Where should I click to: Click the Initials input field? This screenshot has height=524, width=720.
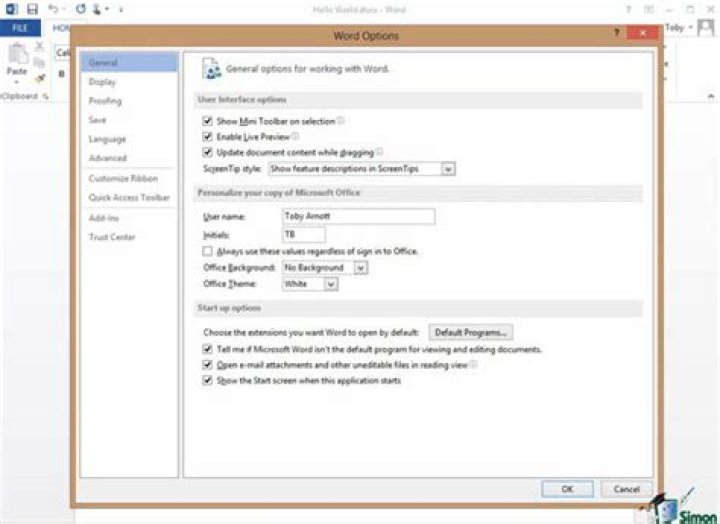(x=304, y=235)
